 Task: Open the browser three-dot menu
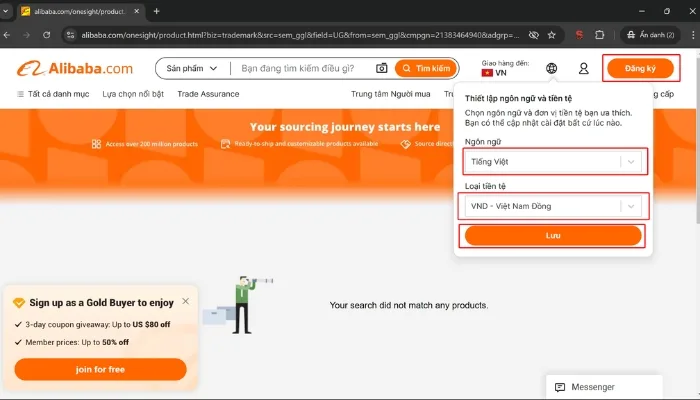[x=693, y=35]
